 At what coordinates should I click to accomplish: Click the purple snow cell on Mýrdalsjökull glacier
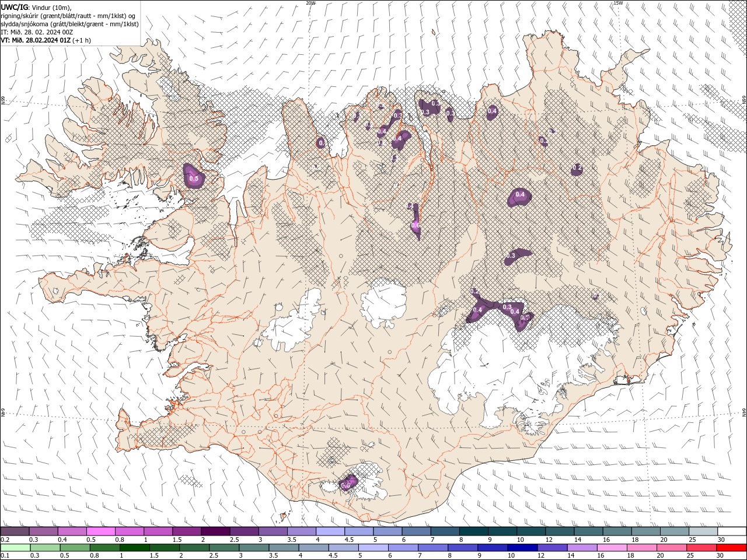[x=347, y=482]
